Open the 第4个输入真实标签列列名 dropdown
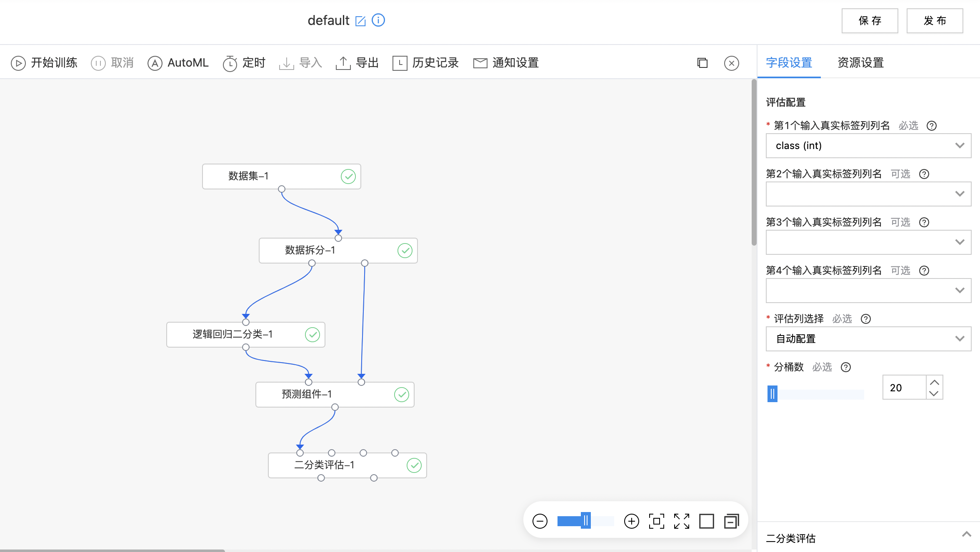 pos(869,291)
